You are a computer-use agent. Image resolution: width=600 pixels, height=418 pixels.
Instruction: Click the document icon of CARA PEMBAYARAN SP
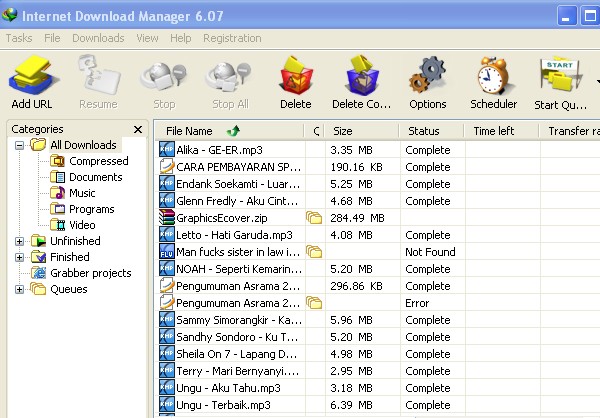pyautogui.click(x=167, y=167)
